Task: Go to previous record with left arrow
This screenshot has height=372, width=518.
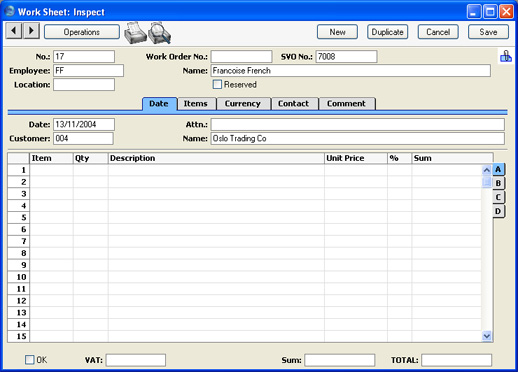Action: (14, 31)
